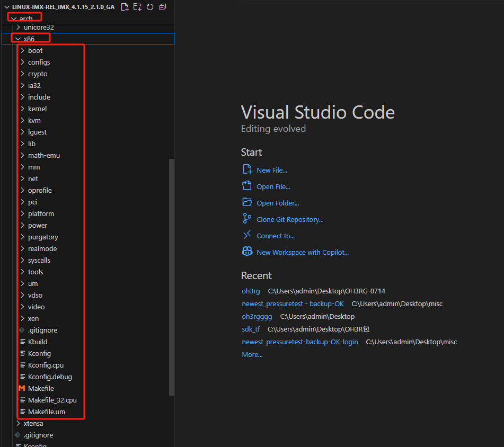Select Connect to... link
504x447 pixels.
point(276,236)
